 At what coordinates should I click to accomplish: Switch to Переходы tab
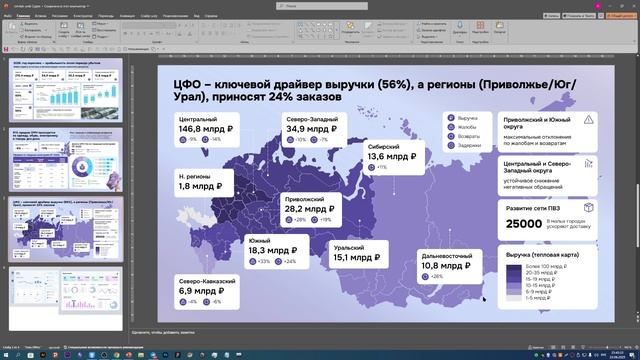(x=106, y=16)
